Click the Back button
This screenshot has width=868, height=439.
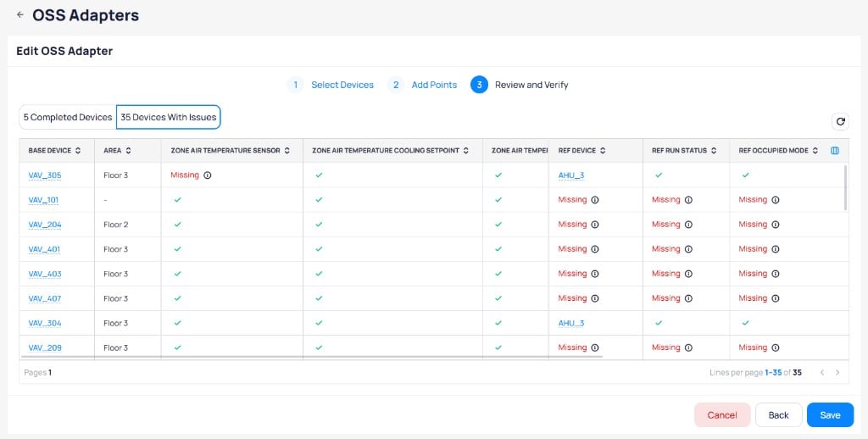[x=778, y=415]
